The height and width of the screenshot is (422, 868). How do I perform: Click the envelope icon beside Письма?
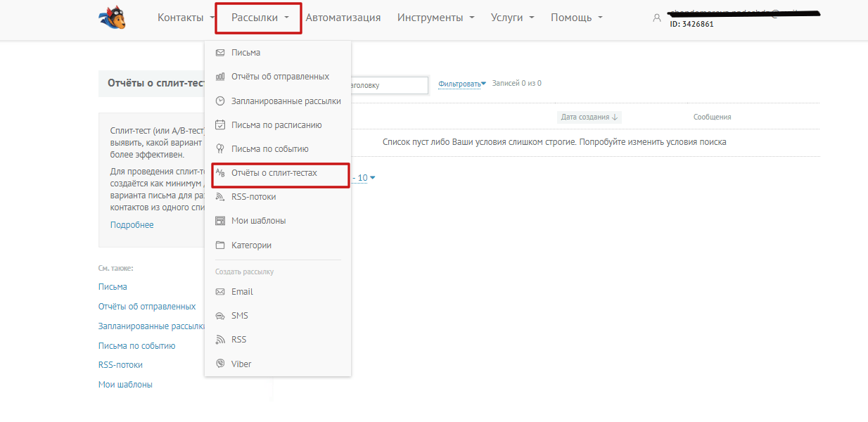point(220,53)
